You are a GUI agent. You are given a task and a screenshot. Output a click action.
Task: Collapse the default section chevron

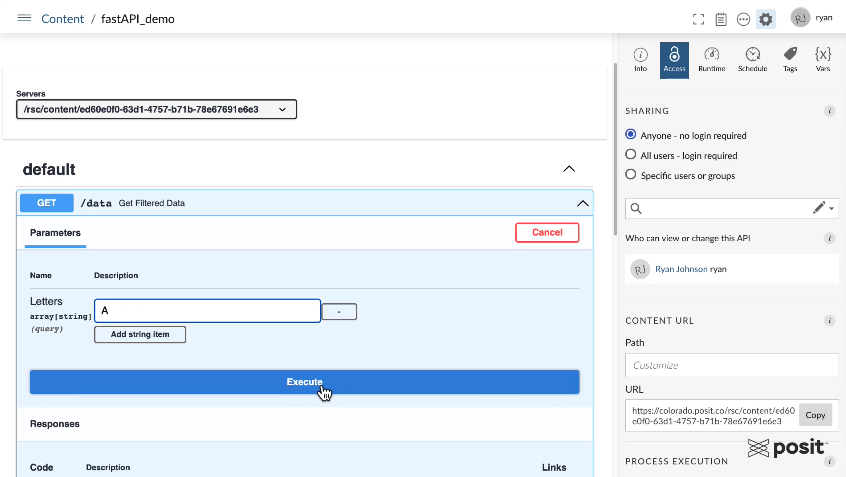pyautogui.click(x=569, y=169)
